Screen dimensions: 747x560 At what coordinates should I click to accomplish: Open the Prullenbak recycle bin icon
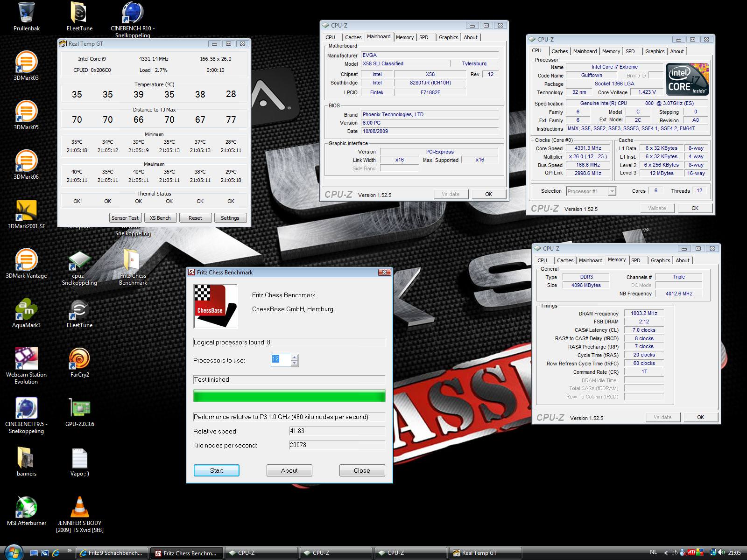tap(26, 13)
